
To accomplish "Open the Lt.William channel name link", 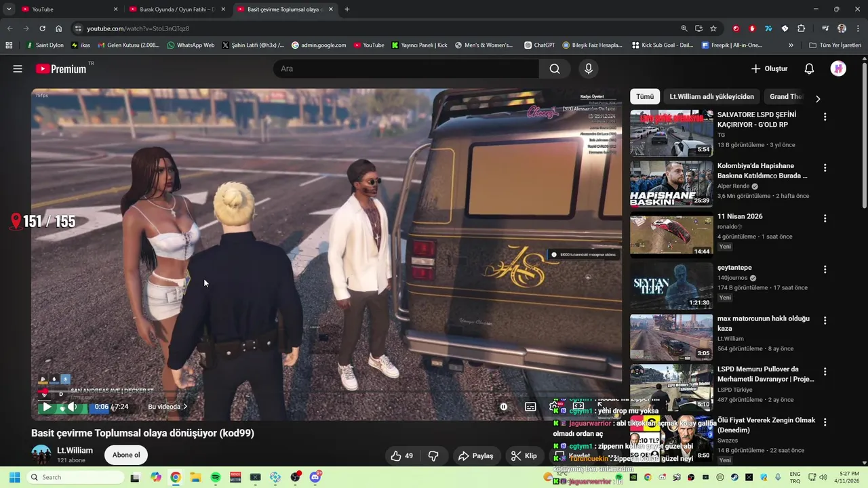I will tap(75, 450).
